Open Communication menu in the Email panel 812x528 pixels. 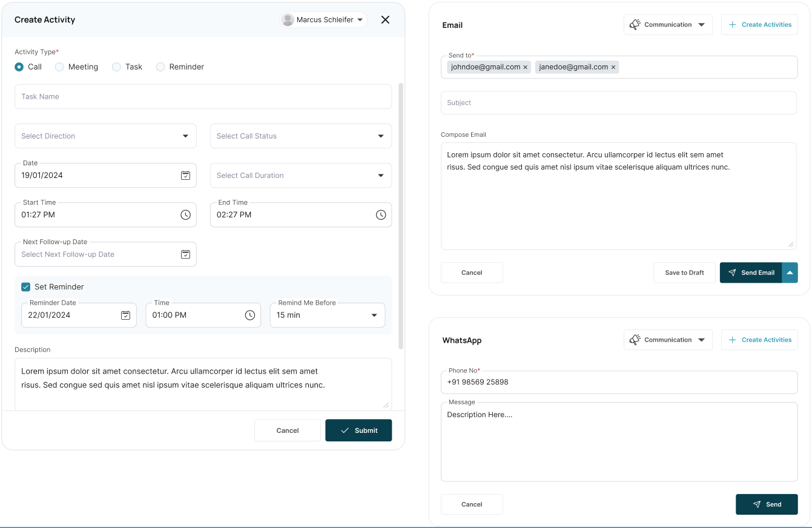[668, 25]
